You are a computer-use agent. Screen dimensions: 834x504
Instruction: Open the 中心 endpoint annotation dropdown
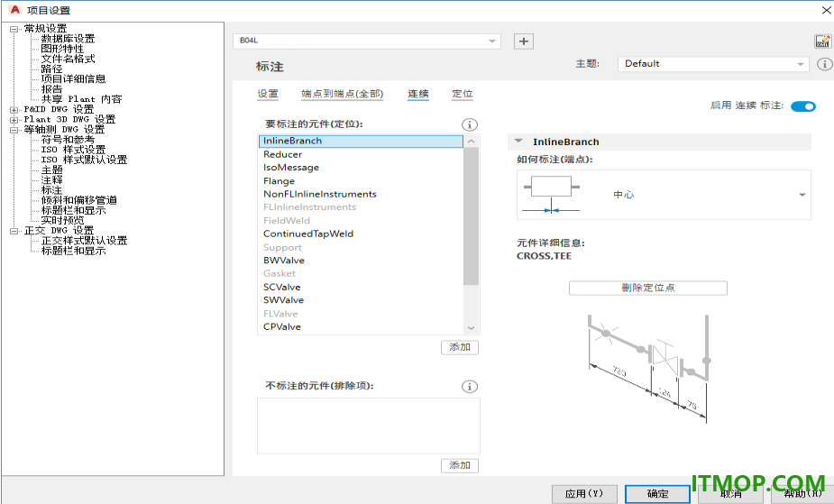(x=664, y=195)
